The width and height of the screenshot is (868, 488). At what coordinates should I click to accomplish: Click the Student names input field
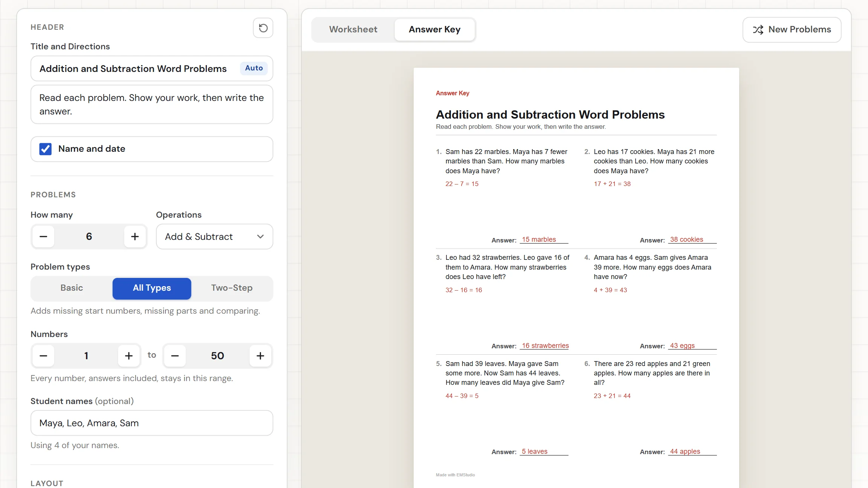click(152, 423)
